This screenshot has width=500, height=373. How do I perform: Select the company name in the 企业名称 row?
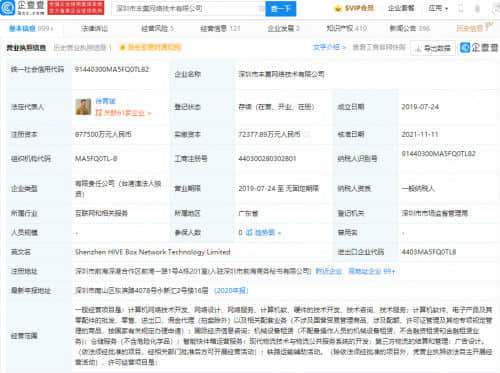click(281, 74)
